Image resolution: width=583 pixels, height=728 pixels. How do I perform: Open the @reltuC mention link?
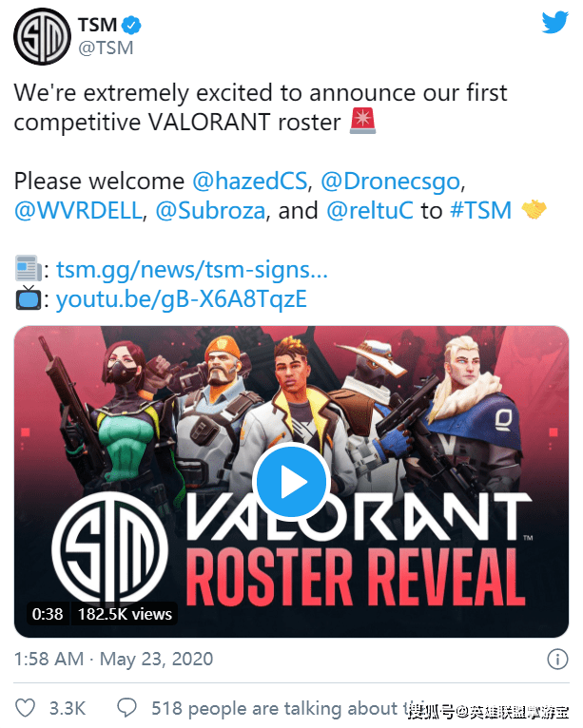click(370, 211)
